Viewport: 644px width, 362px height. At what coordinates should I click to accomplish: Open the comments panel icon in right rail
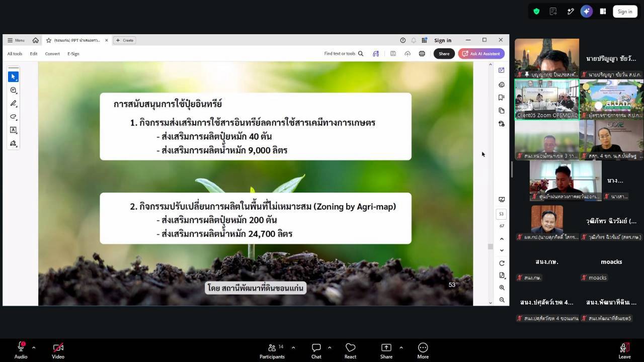501,84
